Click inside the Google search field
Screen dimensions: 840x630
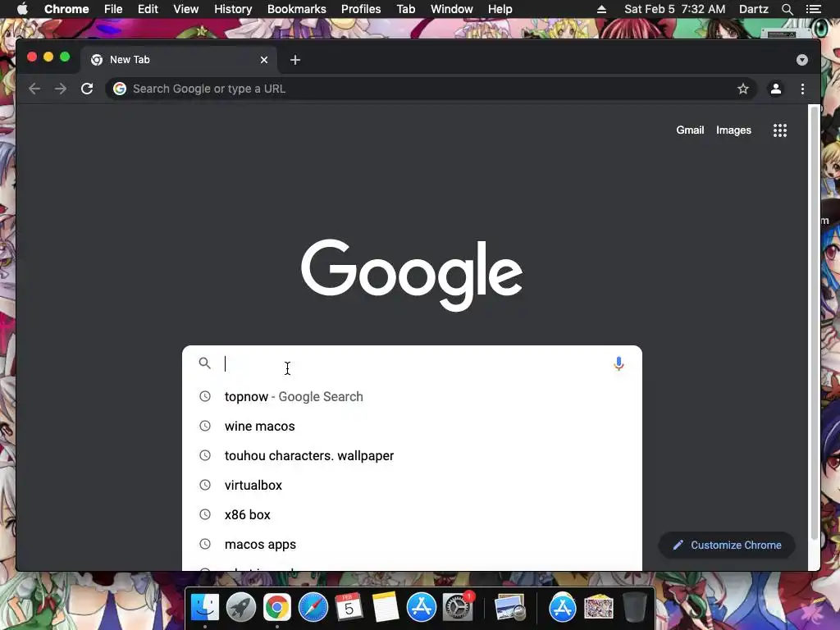[x=413, y=363]
